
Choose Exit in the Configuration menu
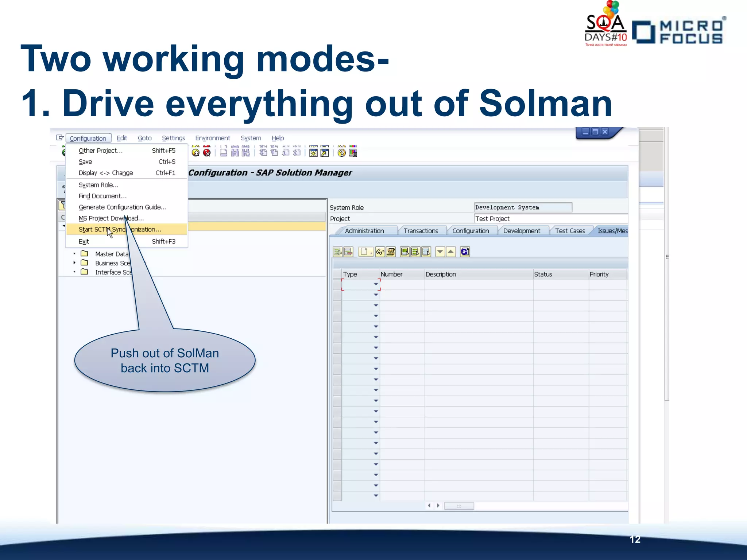click(x=127, y=241)
